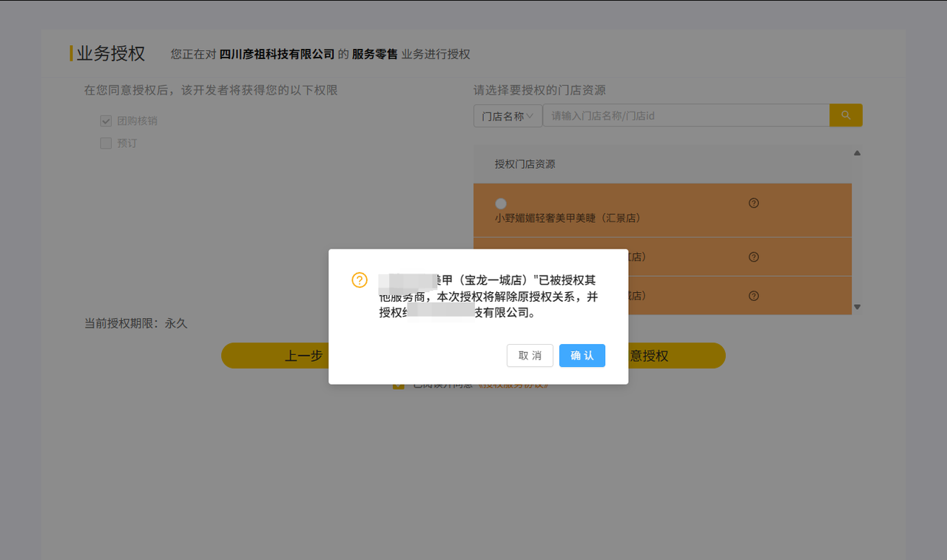Open the 门店名称 search-type dropdown
This screenshot has height=560, width=947.
pyautogui.click(x=508, y=116)
